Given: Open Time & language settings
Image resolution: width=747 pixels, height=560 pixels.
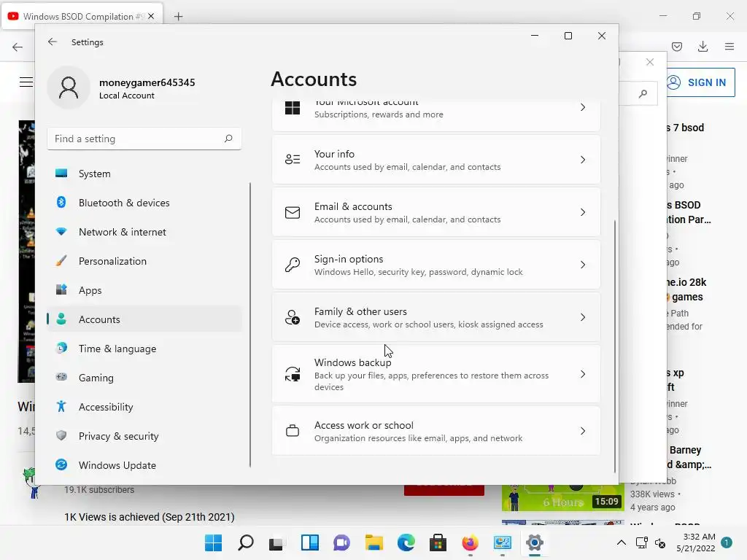Looking at the screenshot, I should point(144,348).
